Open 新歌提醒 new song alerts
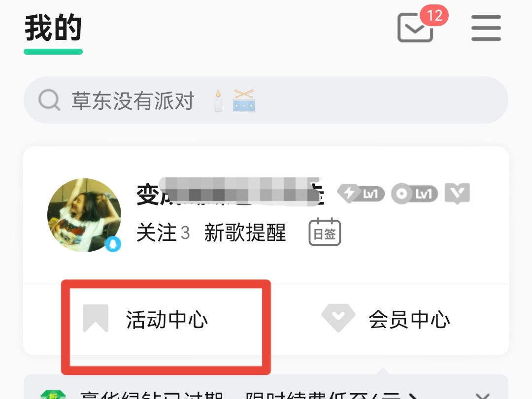Image resolution: width=532 pixels, height=399 pixels. pos(245,233)
